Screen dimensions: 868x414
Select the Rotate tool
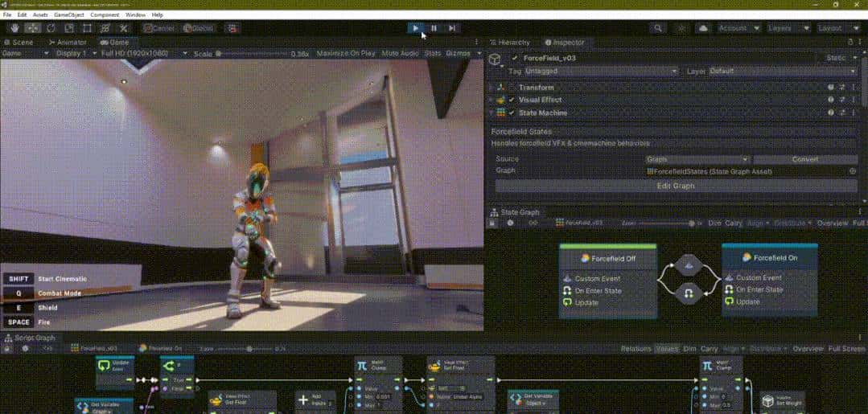coord(51,28)
